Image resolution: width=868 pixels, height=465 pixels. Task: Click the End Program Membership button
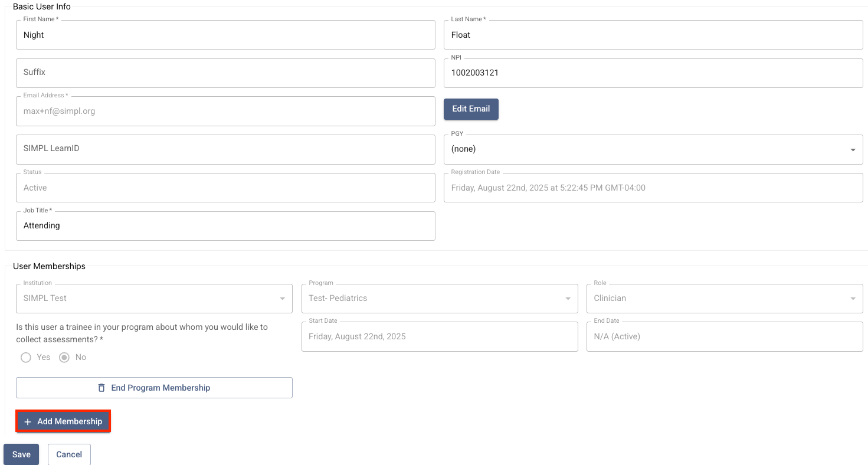[154, 388]
